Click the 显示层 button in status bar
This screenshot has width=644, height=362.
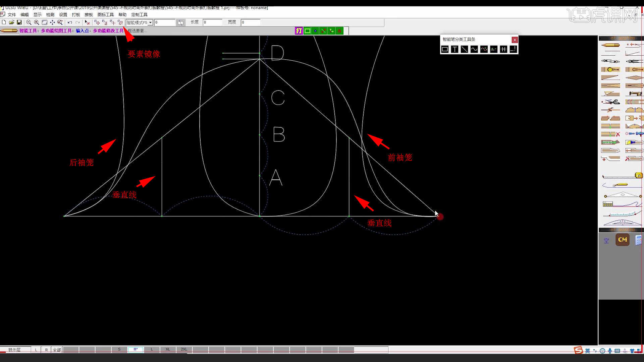point(15,350)
